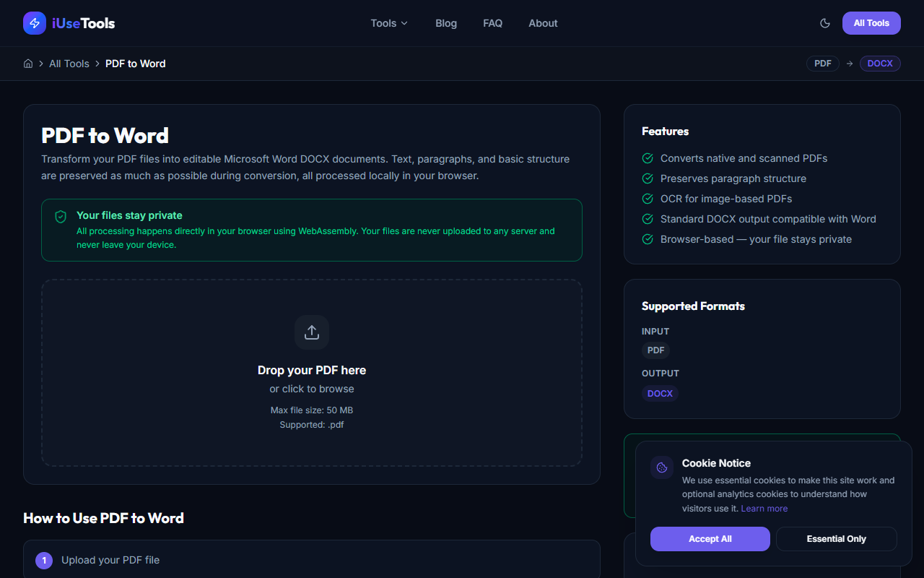924x578 pixels.
Task: Click the home icon in the breadcrumb
Action: pos(27,64)
